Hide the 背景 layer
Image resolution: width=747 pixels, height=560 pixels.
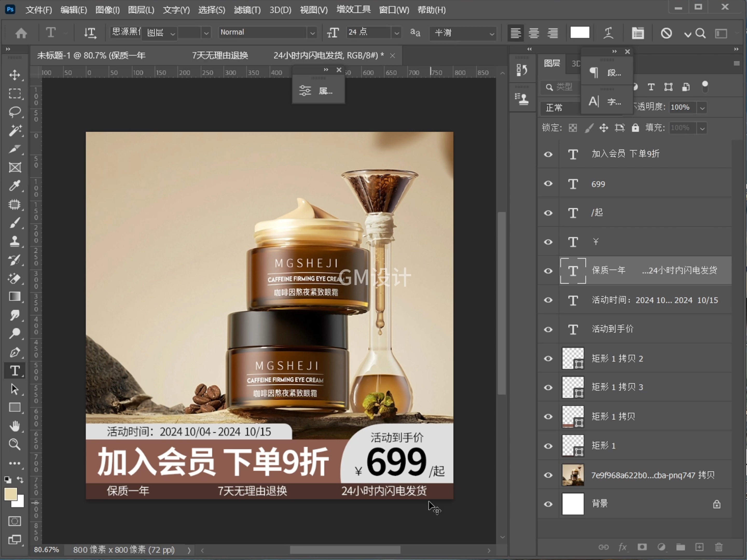tap(548, 504)
